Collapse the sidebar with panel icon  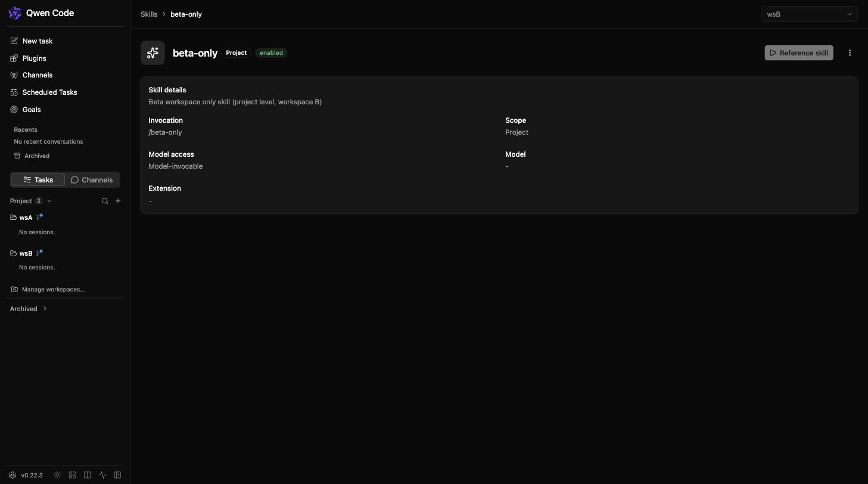coord(117,475)
